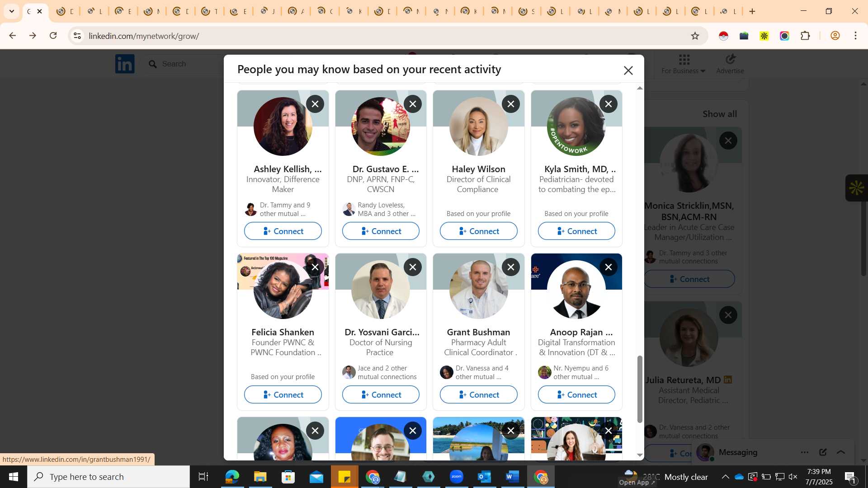Compose a new message icon
Screen dimensions: 868x488
click(823, 452)
